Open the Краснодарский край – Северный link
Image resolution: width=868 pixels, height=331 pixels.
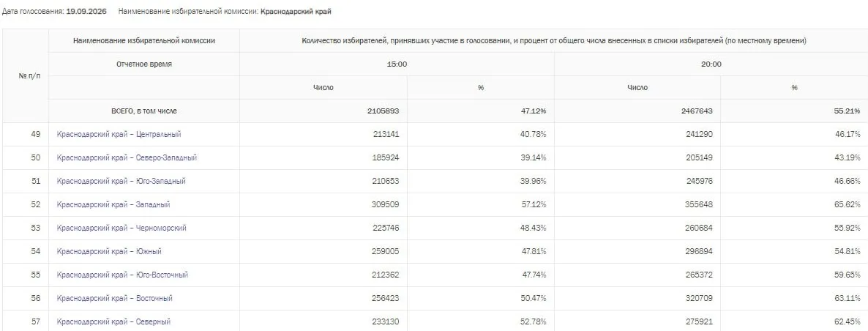113,321
